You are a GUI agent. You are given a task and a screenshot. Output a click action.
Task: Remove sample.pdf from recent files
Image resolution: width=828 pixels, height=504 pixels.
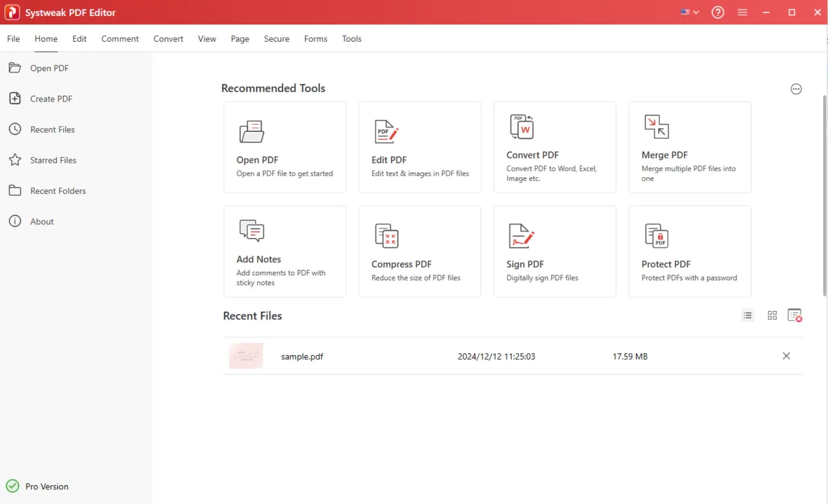pyautogui.click(x=786, y=356)
